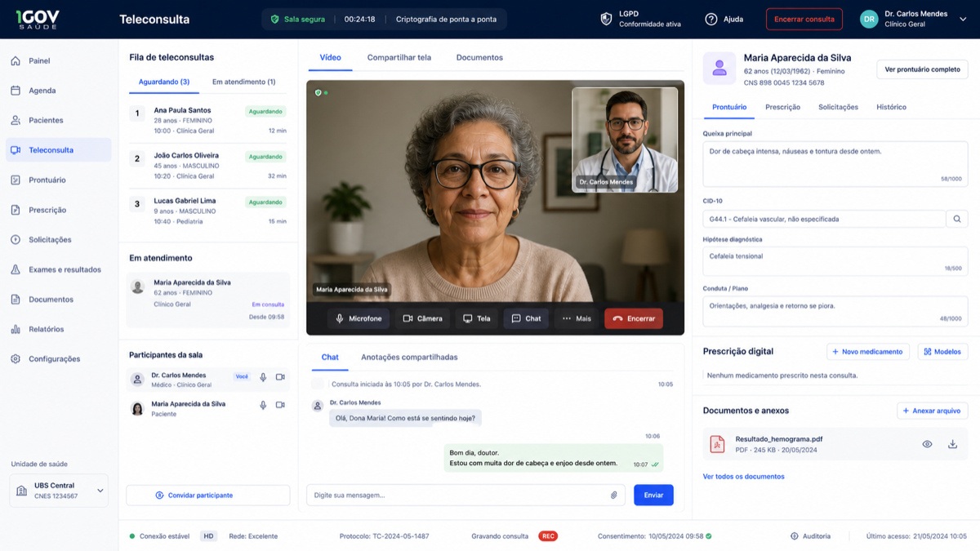Open Compartilhar tela tab
980x551 pixels.
[399, 58]
